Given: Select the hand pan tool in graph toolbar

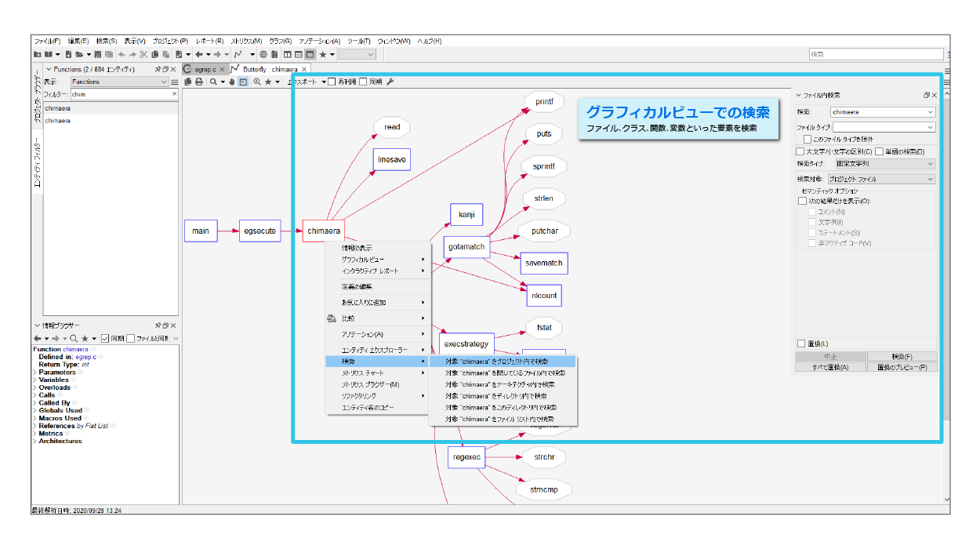Looking at the screenshot, I should tap(232, 82).
